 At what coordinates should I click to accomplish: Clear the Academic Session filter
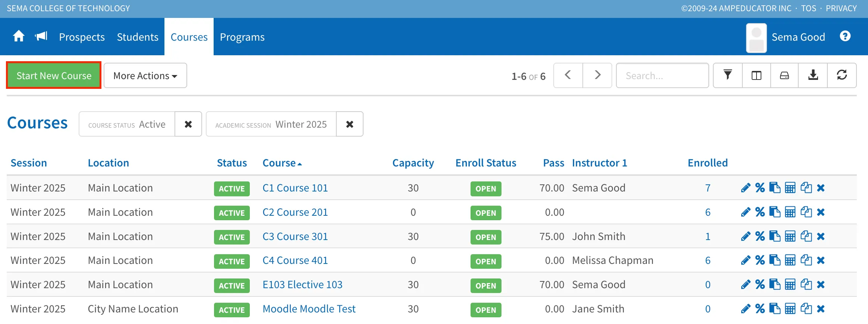point(350,124)
